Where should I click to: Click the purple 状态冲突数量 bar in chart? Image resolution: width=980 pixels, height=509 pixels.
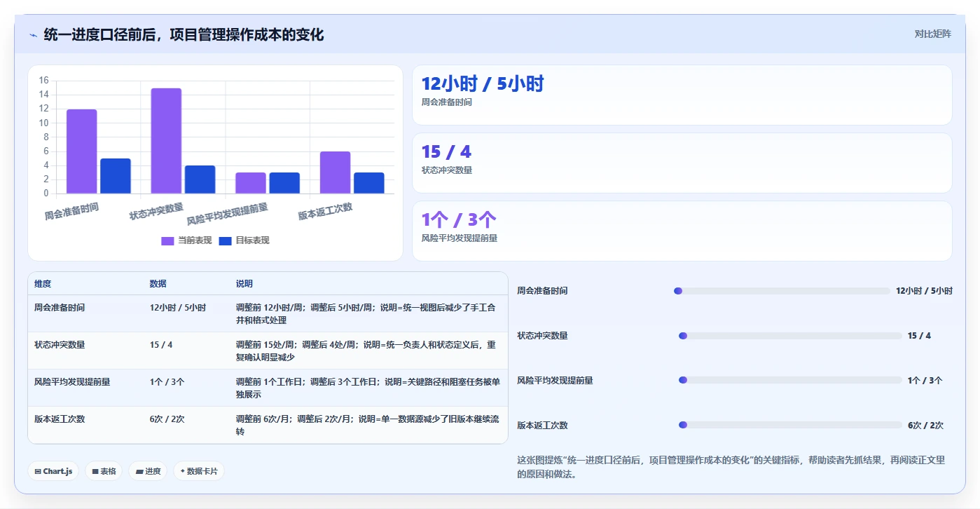[166, 141]
